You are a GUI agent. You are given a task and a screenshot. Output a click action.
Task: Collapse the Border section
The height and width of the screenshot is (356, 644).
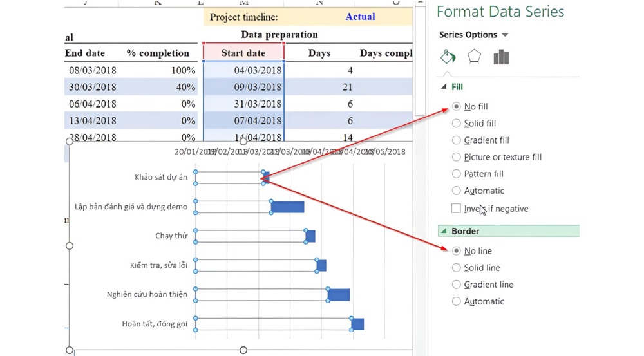[443, 231]
